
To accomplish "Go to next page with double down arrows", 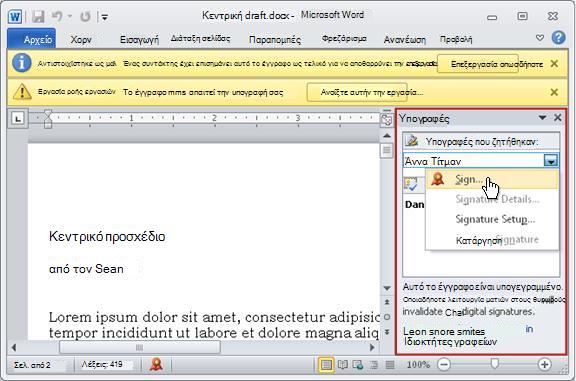I will [387, 332].
